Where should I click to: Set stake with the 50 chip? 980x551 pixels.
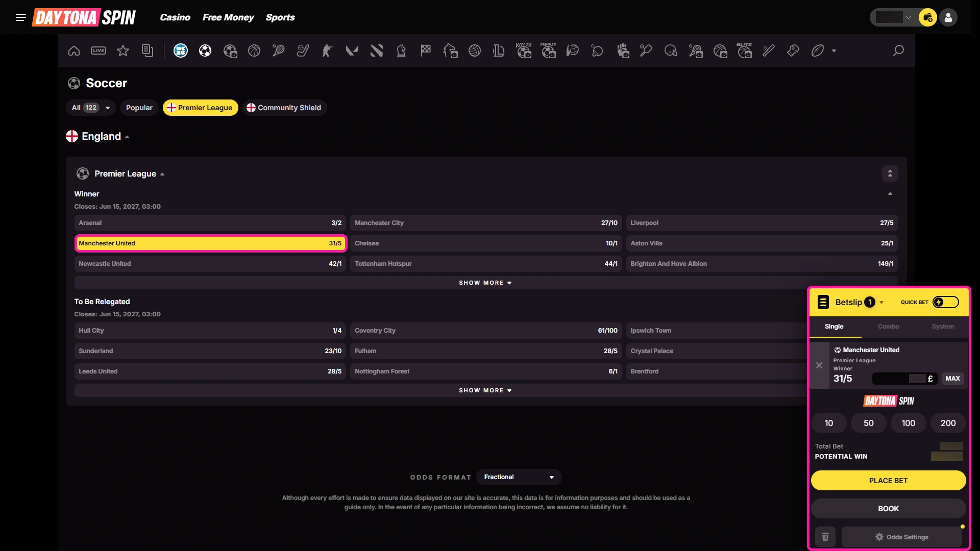tap(868, 423)
